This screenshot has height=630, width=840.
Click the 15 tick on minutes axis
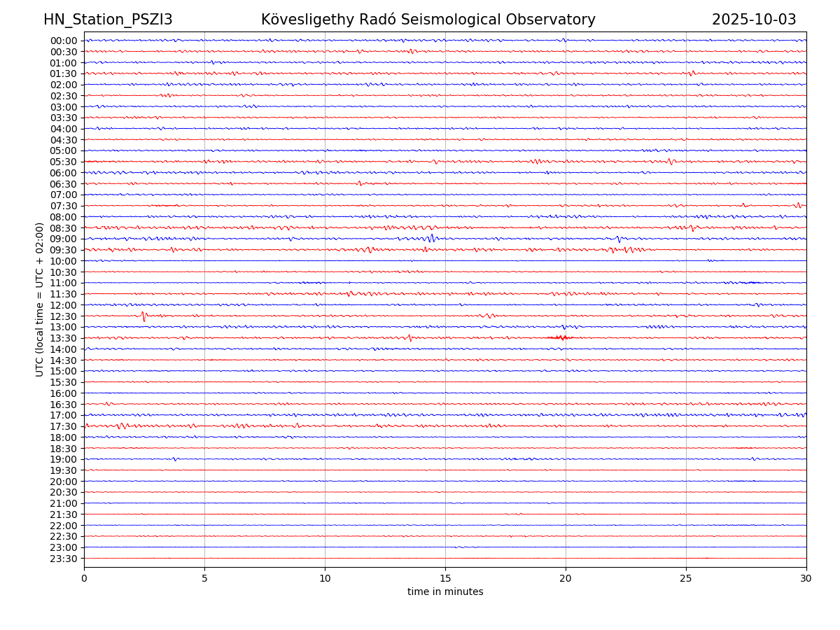pos(445,579)
